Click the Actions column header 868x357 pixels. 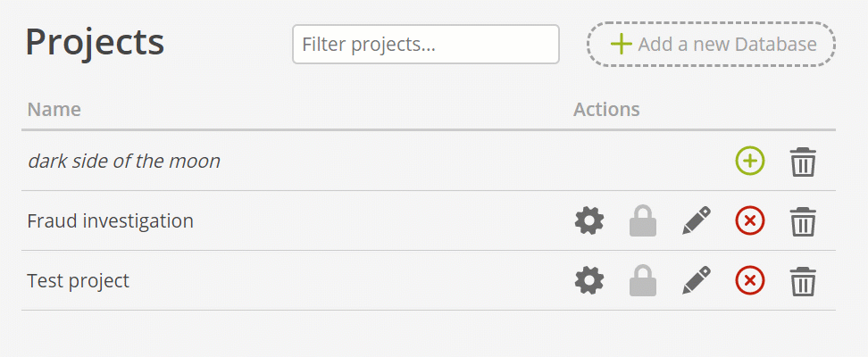(x=606, y=109)
